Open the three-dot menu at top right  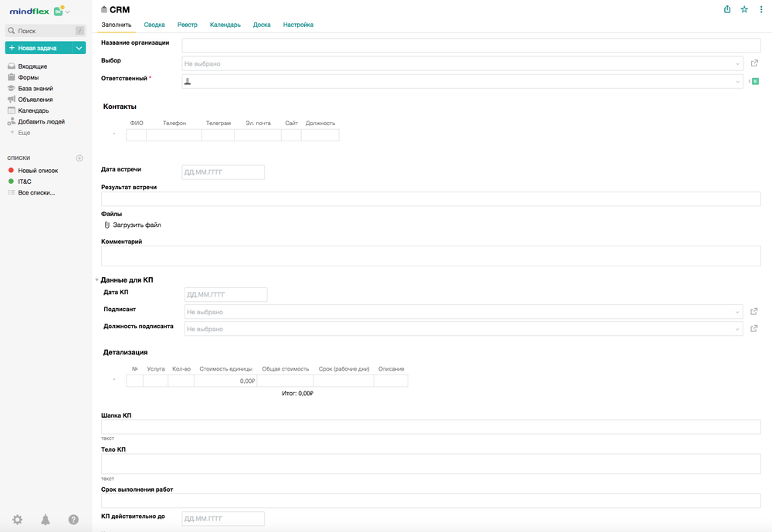[x=761, y=9]
